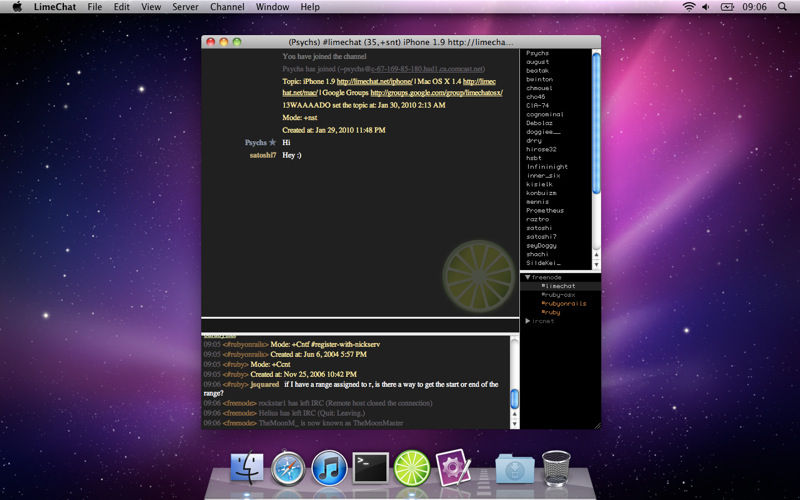Select user hirose32 in member list
This screenshot has width=800, height=500.
(x=541, y=149)
